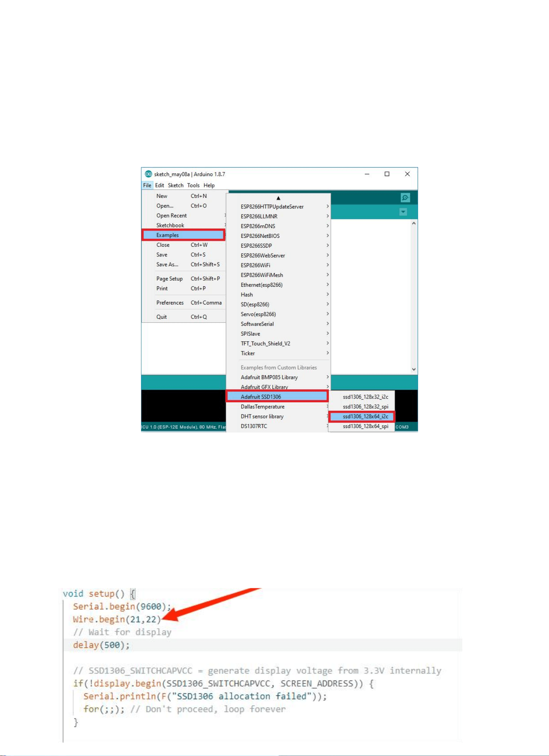Select Ticker examples entry
The image size is (549, 756).
(278, 353)
